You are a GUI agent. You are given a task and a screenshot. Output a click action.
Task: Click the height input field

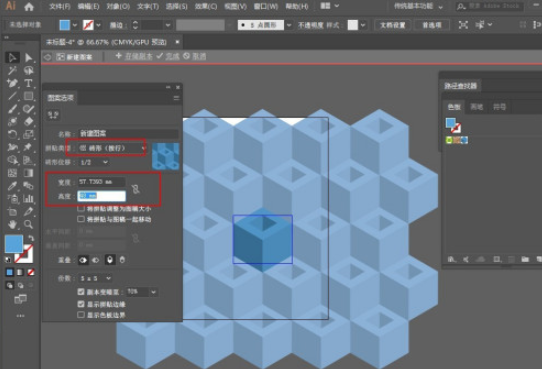(x=102, y=196)
